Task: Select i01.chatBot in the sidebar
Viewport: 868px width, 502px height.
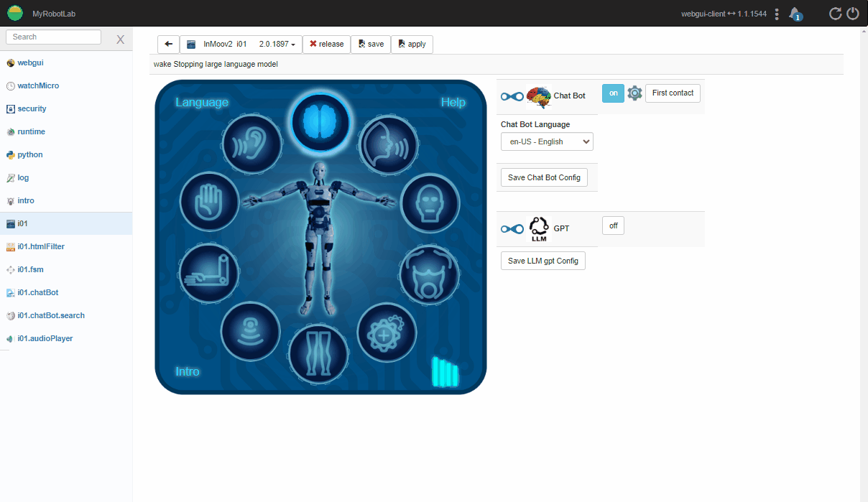Action: pyautogui.click(x=38, y=292)
